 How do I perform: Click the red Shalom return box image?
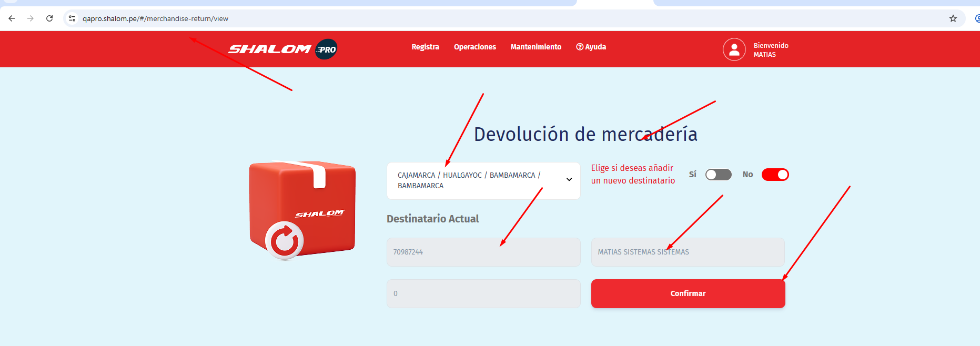302,209
